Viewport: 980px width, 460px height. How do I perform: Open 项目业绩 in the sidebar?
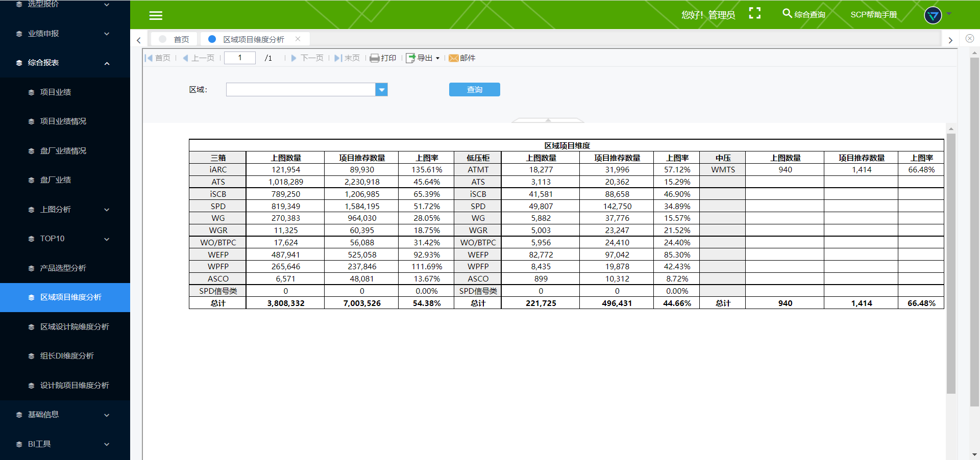coord(65,92)
